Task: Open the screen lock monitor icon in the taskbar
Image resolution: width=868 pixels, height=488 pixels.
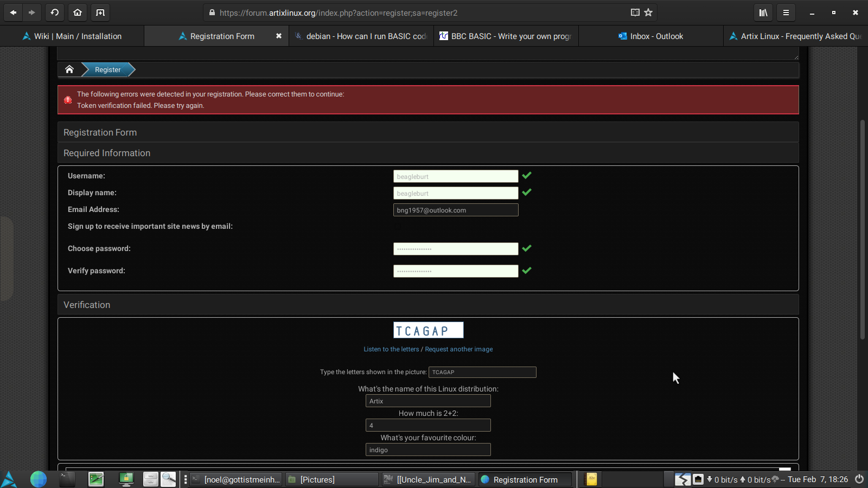Action: tap(126, 479)
